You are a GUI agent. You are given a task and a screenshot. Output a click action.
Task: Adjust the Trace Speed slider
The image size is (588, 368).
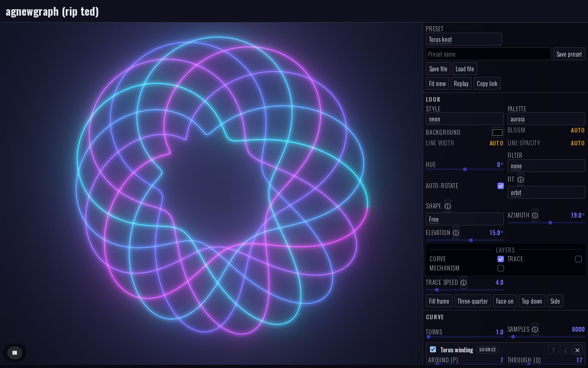pos(465,290)
